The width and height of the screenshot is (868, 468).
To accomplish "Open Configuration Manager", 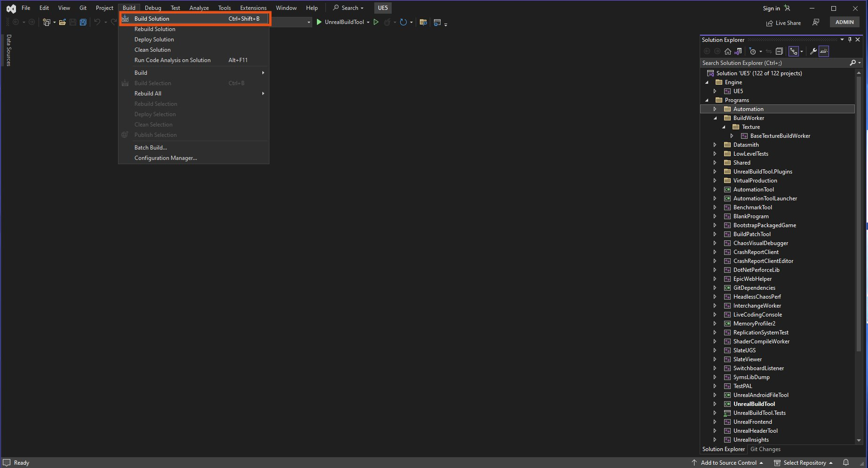I will [x=194, y=158].
